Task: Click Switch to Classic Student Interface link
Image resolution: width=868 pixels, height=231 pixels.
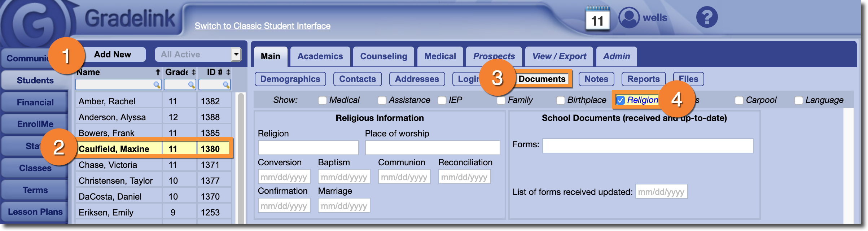Action: (x=262, y=26)
